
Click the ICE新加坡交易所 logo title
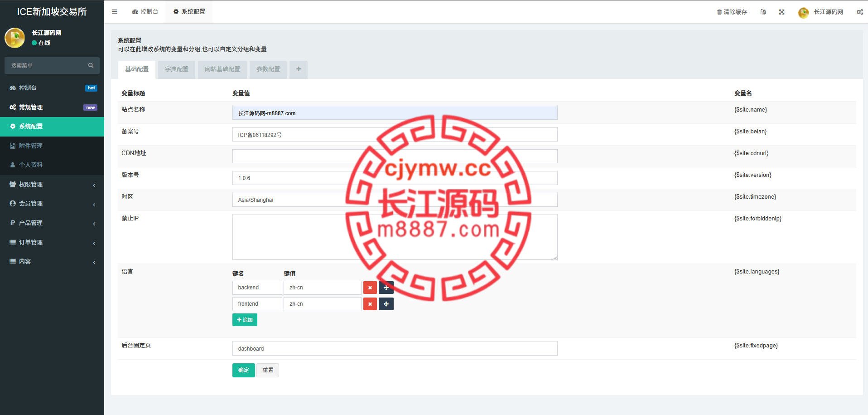[52, 12]
